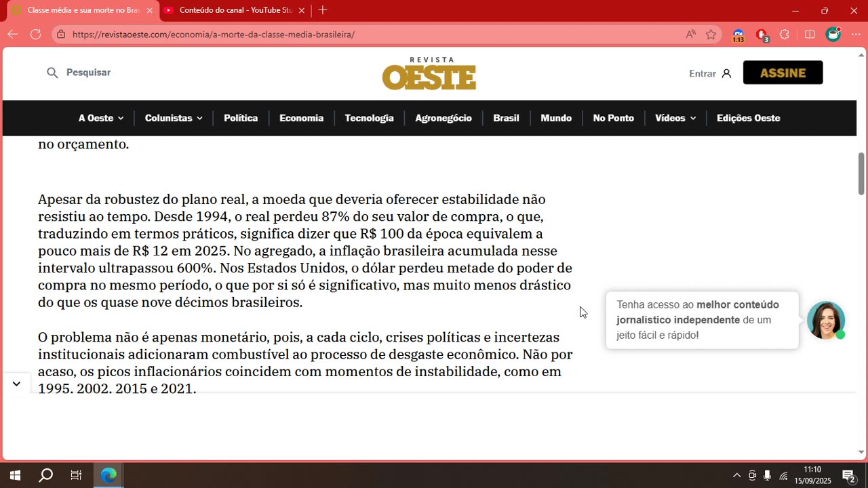
Task: Click the ASSINE subscribe button
Action: click(783, 73)
